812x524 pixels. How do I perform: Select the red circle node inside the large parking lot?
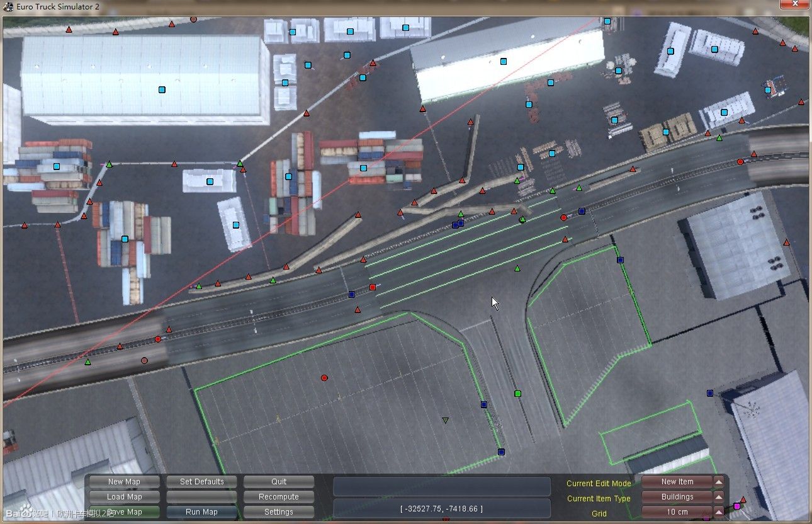pyautogui.click(x=324, y=378)
